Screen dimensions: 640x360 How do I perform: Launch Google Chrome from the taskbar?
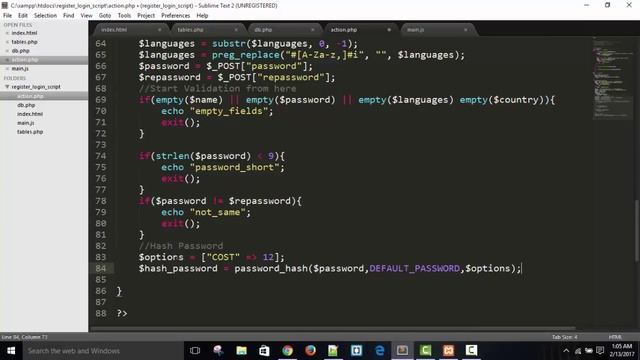[287, 351]
